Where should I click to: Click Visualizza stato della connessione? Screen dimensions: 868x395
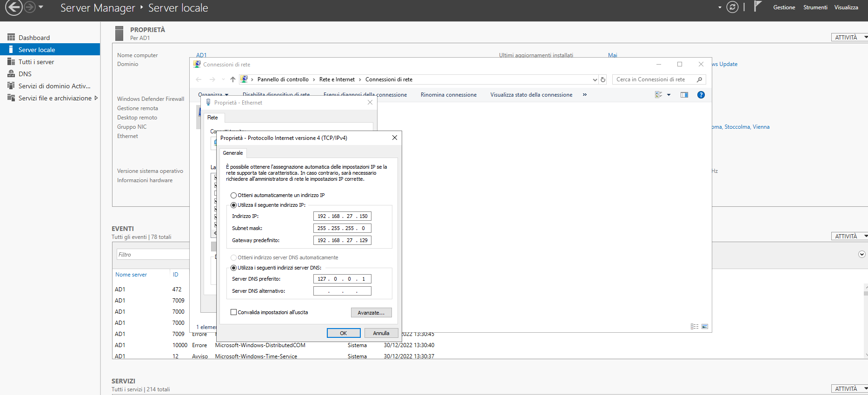click(531, 95)
